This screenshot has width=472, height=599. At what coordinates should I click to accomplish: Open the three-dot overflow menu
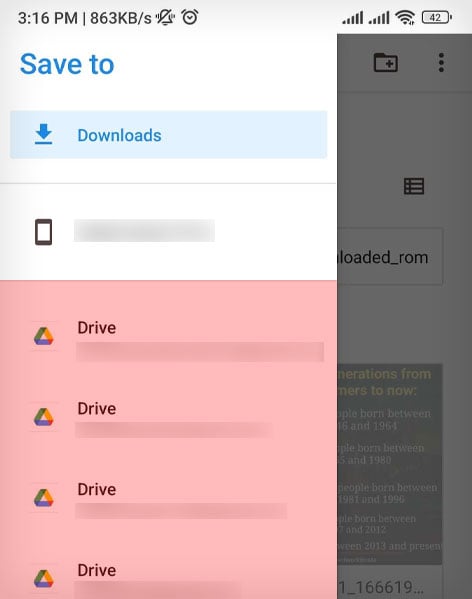click(441, 63)
